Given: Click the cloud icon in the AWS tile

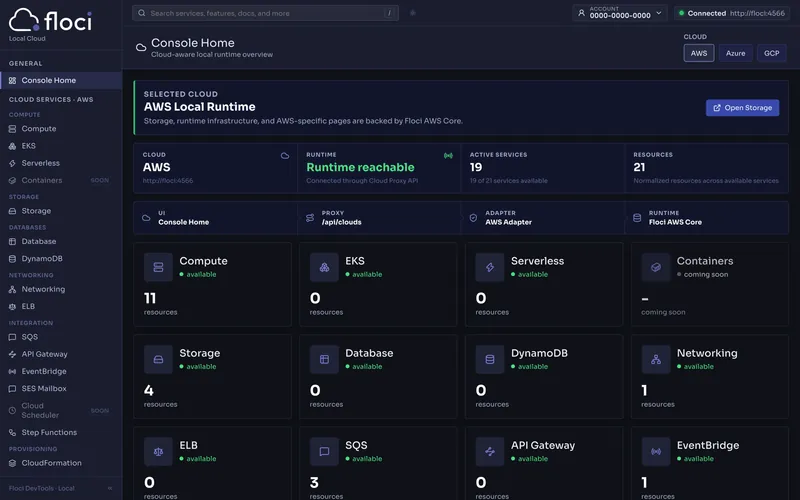Looking at the screenshot, I should pos(285,156).
